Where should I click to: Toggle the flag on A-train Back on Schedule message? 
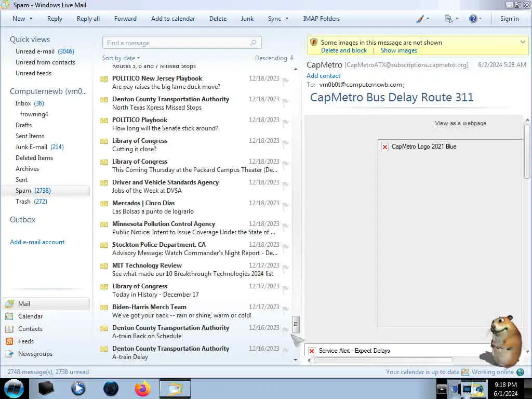click(x=285, y=330)
